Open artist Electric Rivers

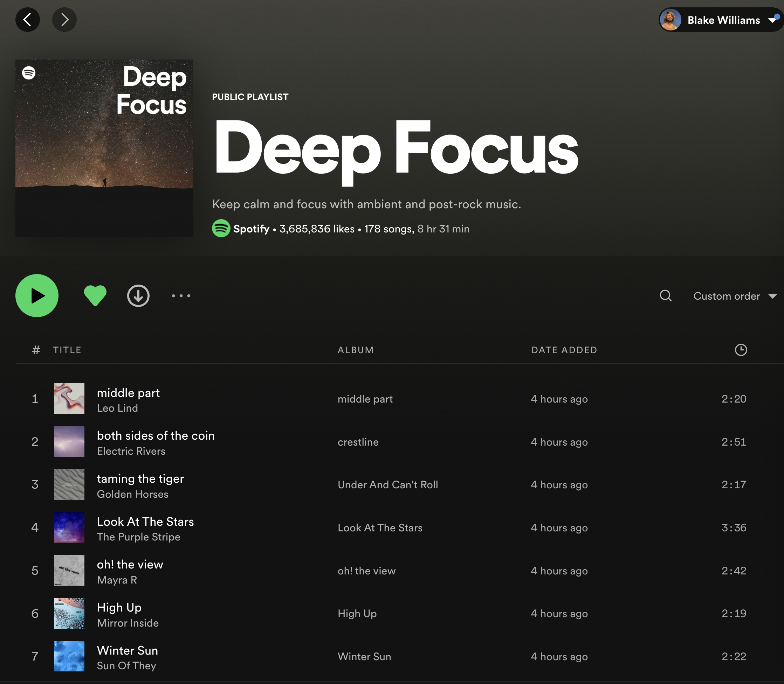131,451
